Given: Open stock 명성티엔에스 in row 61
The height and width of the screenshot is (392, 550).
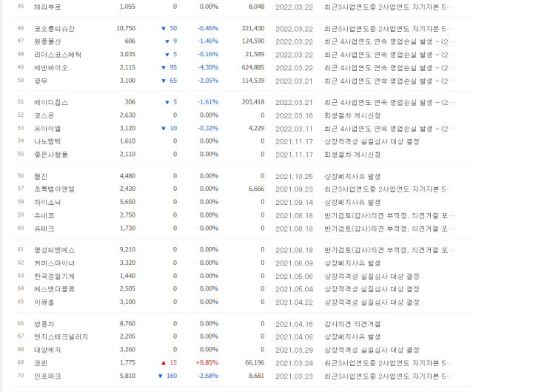Looking at the screenshot, I should 54,250.
